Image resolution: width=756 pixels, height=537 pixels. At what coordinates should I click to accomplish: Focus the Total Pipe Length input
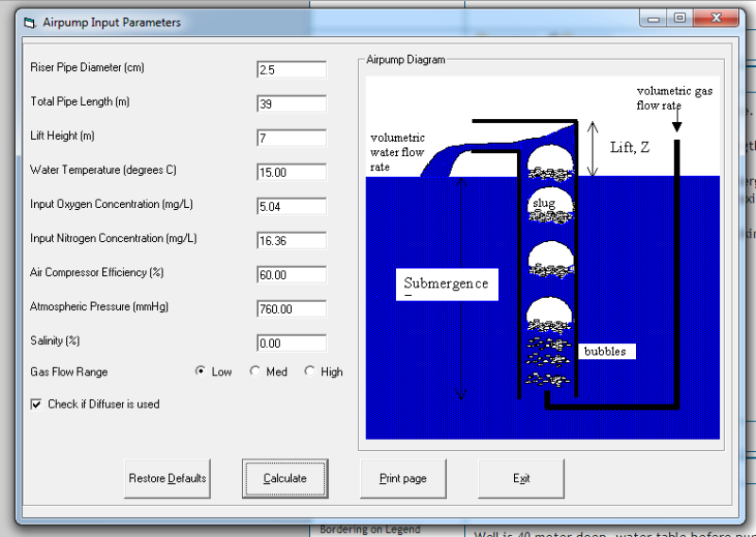(x=291, y=104)
